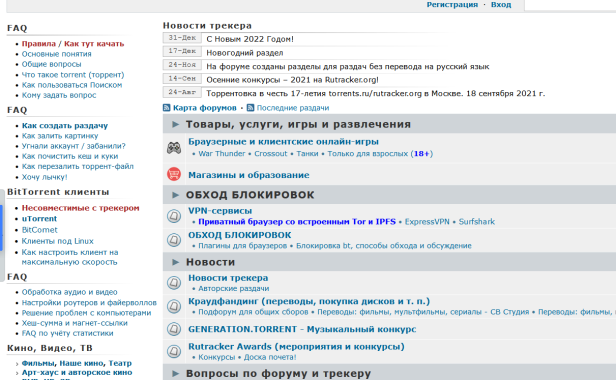Collapse the ОБХОД БЛОКИРОВОК category arrow
This screenshot has width=616, height=380.
point(176,195)
